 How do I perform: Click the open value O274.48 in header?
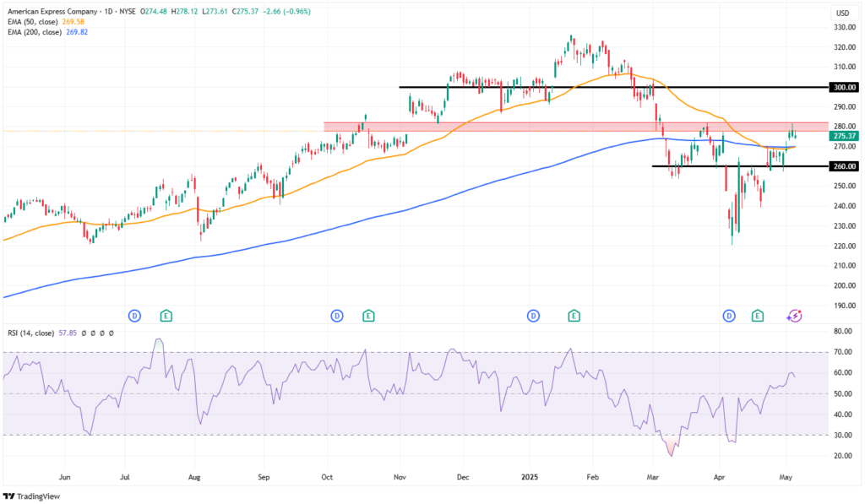point(154,12)
